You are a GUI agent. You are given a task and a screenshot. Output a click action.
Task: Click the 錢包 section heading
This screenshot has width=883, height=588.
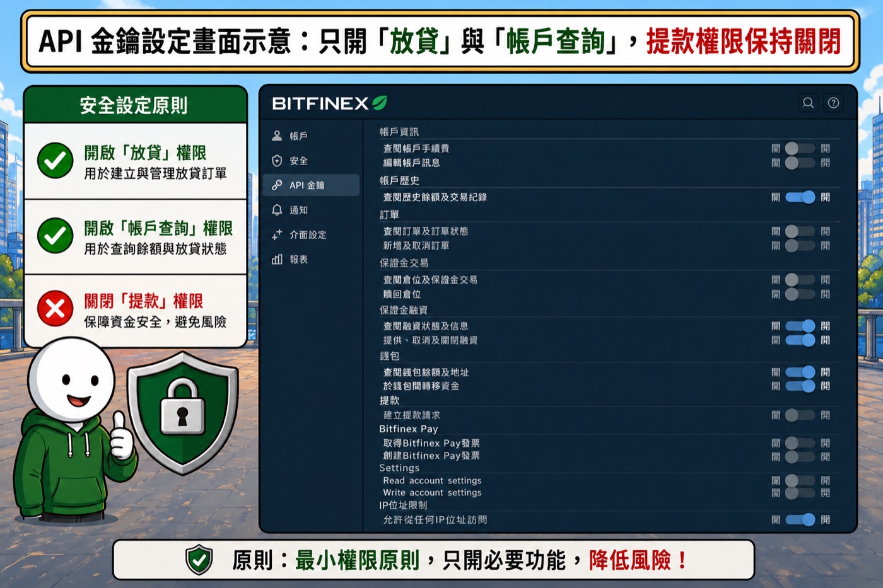coord(389,356)
